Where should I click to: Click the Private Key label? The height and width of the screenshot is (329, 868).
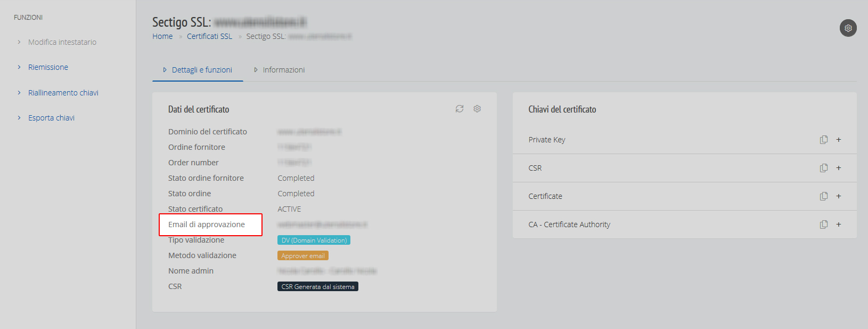pyautogui.click(x=547, y=140)
